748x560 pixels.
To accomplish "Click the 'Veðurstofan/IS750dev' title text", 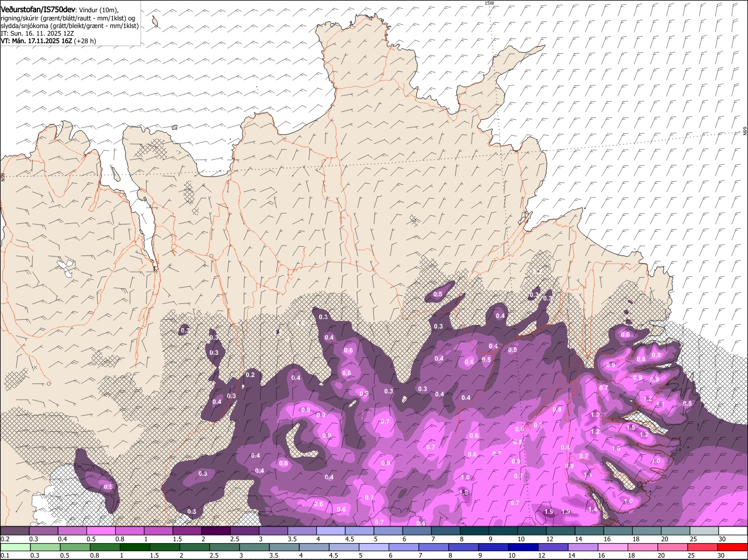I will point(38,9).
